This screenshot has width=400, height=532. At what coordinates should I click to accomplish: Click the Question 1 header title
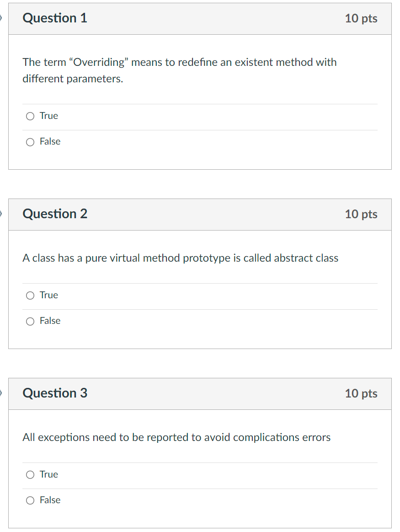pos(55,18)
